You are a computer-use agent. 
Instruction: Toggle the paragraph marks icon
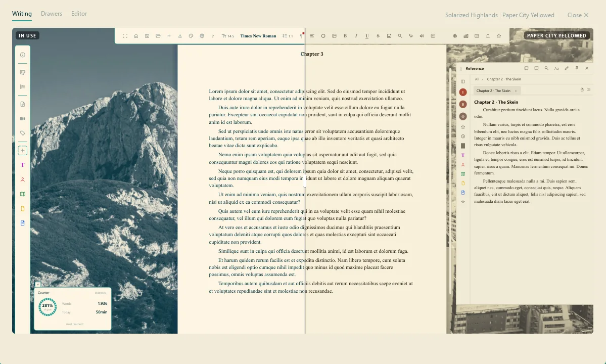(x=301, y=36)
